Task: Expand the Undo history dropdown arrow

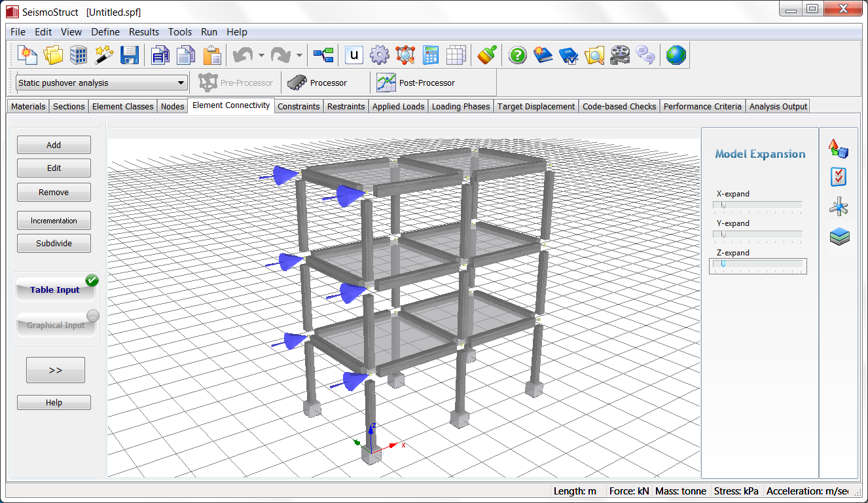Action: click(x=261, y=56)
